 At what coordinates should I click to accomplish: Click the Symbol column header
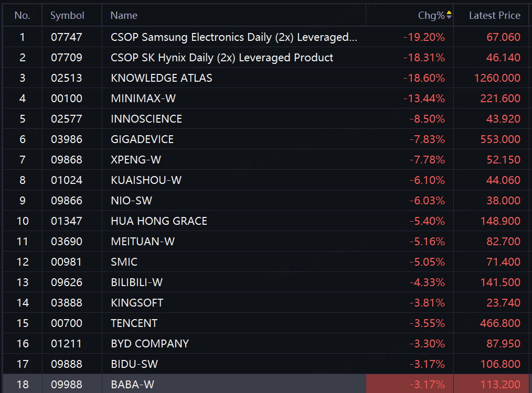point(67,16)
